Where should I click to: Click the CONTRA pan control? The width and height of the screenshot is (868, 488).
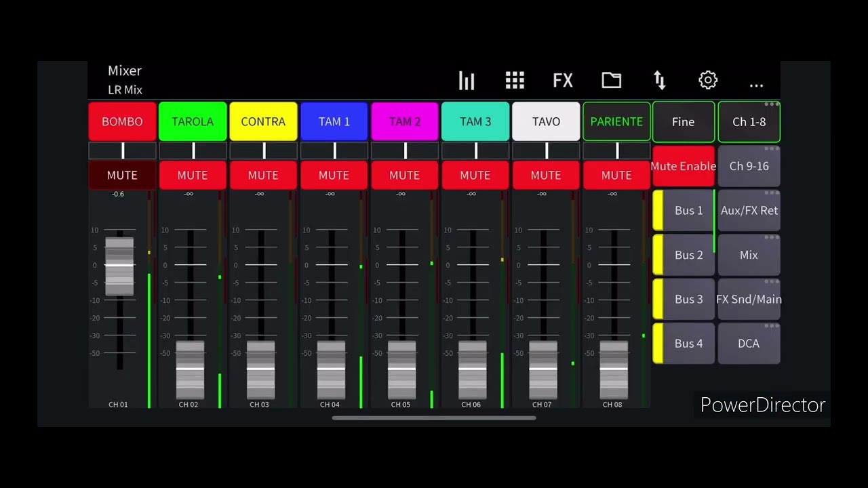point(263,150)
